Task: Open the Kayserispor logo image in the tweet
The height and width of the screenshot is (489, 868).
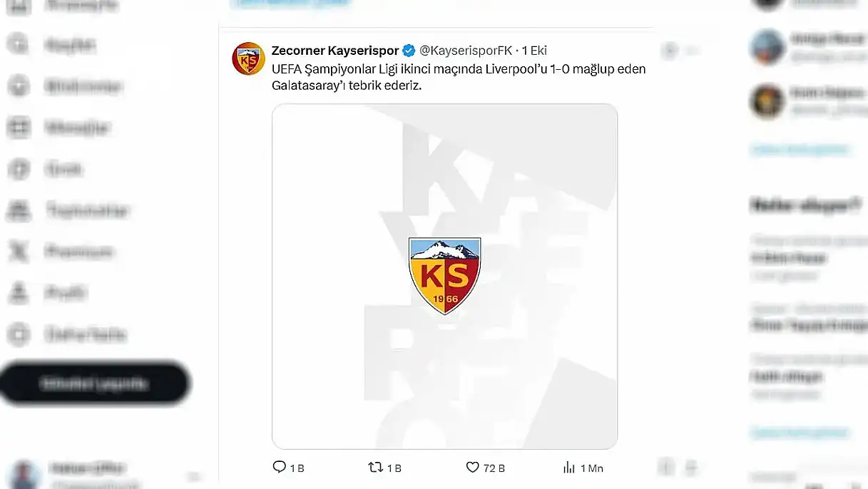Action: [x=444, y=277]
